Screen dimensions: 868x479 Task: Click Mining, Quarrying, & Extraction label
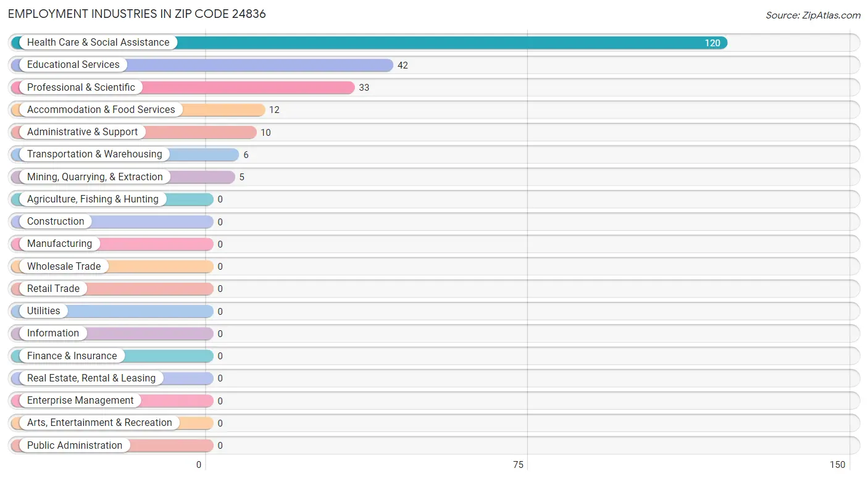click(95, 177)
